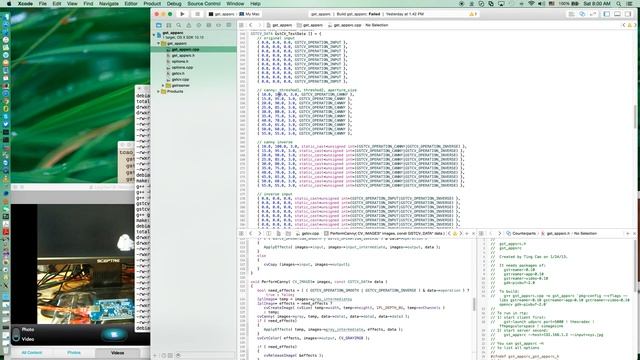
Task: Click the warning indicator in activity bar
Action: tap(473, 14)
